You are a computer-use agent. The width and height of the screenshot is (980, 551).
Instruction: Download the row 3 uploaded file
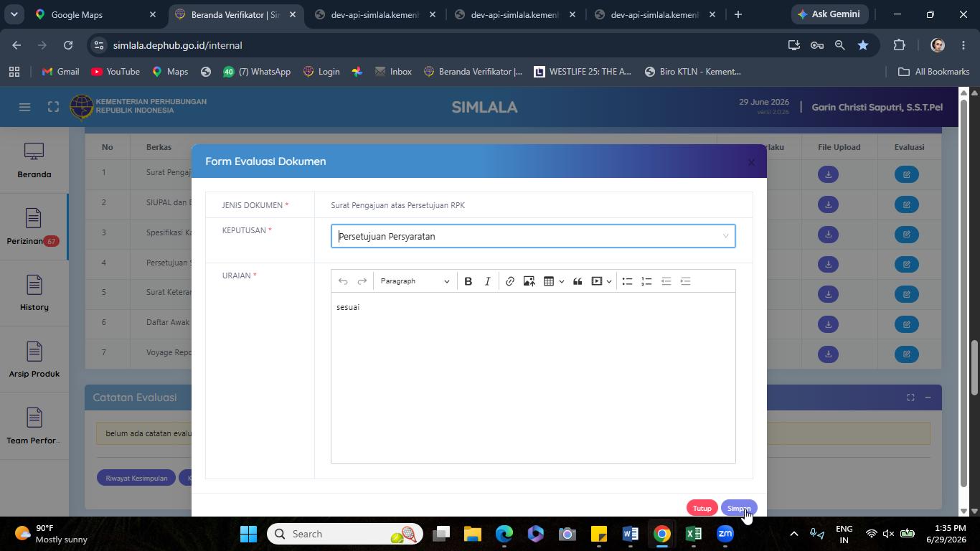(828, 235)
